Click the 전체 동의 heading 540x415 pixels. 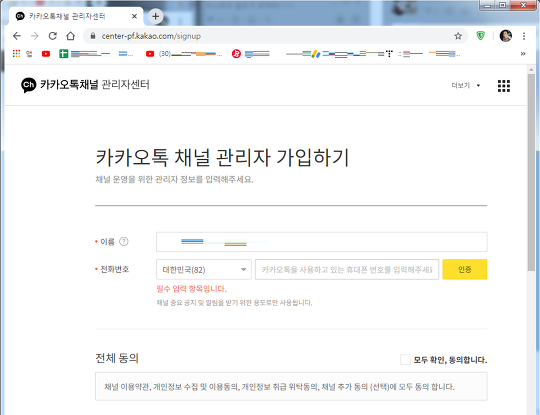117,358
